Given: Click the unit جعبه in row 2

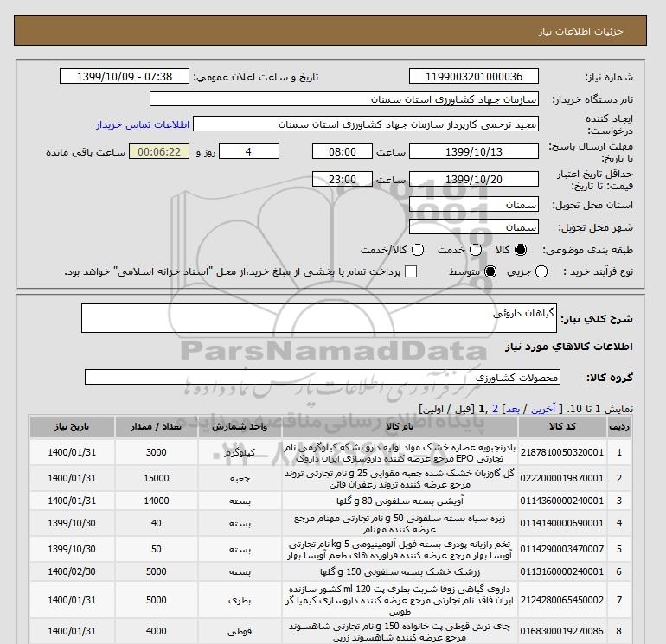Looking at the screenshot, I should coord(240,478).
